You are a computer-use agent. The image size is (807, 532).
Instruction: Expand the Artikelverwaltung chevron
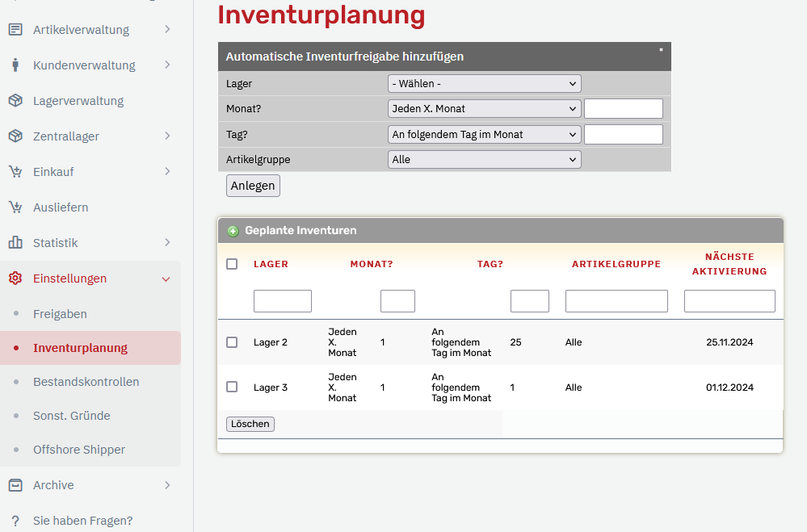tap(167, 29)
